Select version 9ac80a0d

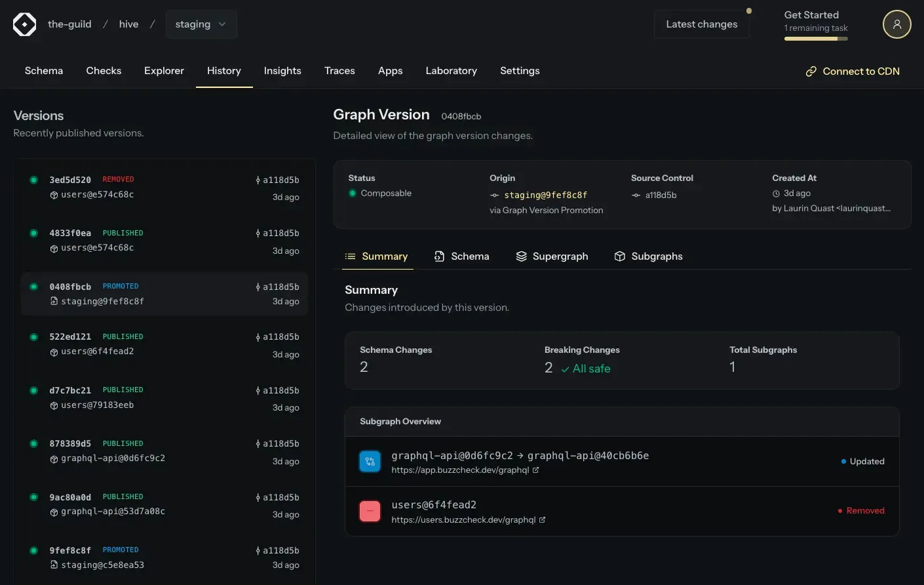click(164, 506)
